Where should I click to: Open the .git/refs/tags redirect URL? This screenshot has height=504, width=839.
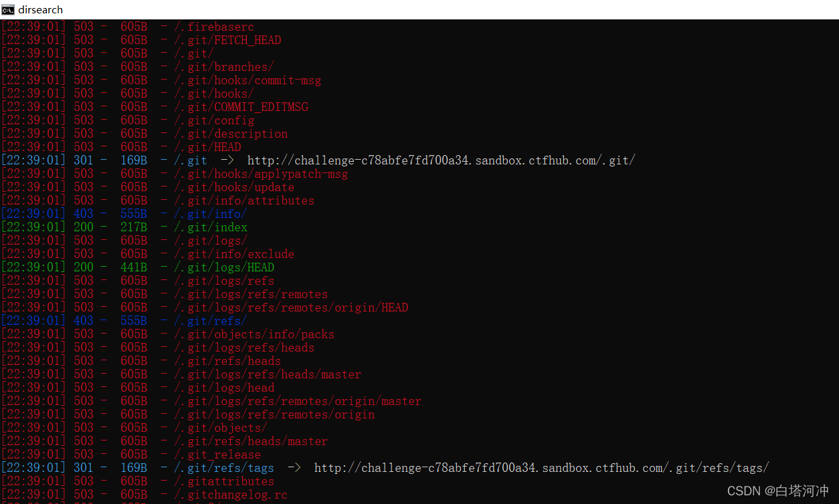tap(543, 467)
